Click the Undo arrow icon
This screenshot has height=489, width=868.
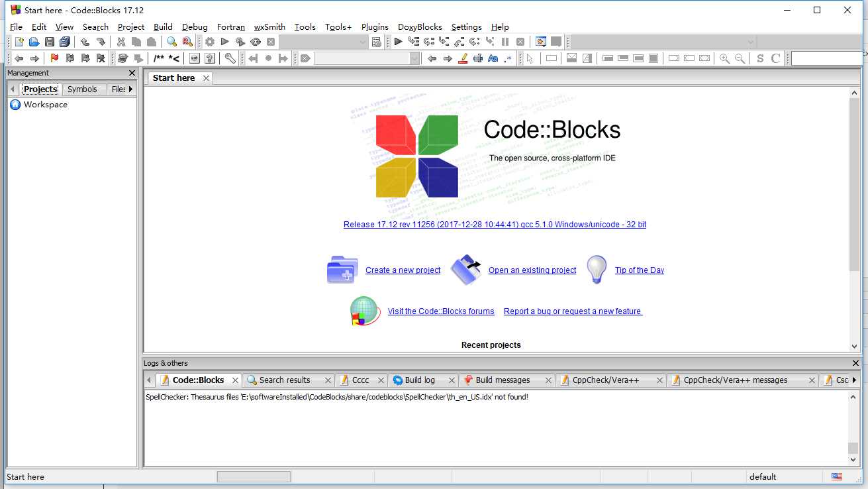(85, 42)
